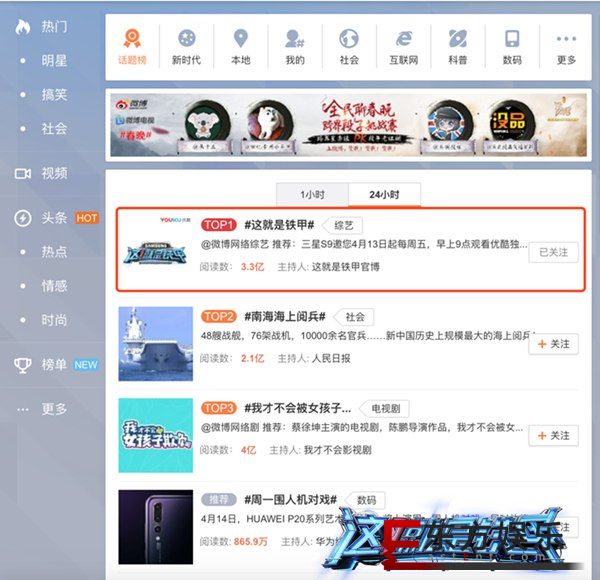Open the 本地 location pin icon
This screenshot has width=600, height=580.
(x=240, y=40)
